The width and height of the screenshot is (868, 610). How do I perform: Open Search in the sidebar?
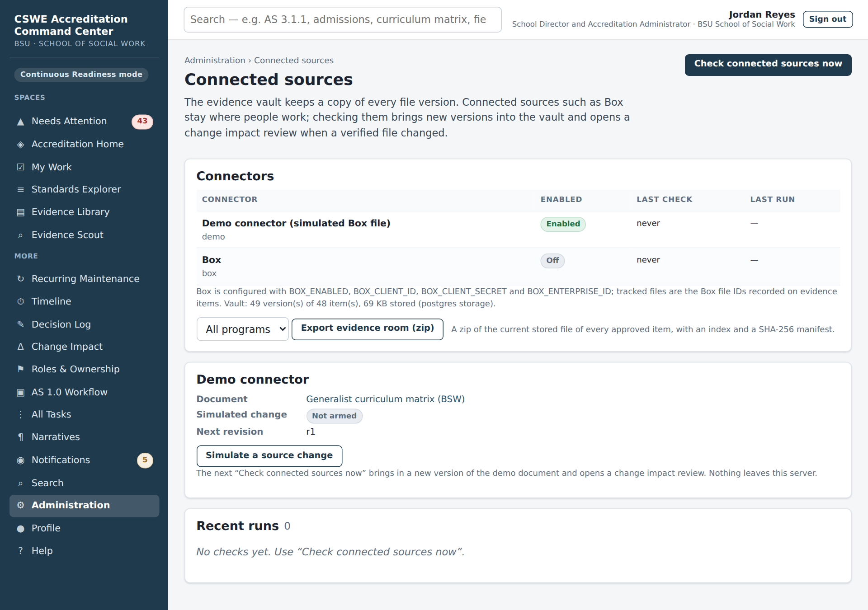(x=84, y=483)
